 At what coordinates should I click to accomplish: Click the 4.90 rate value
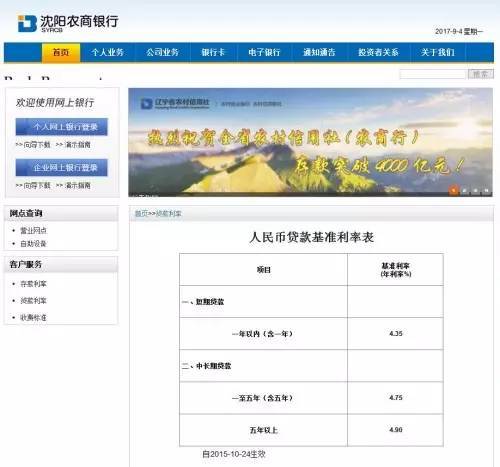click(396, 430)
